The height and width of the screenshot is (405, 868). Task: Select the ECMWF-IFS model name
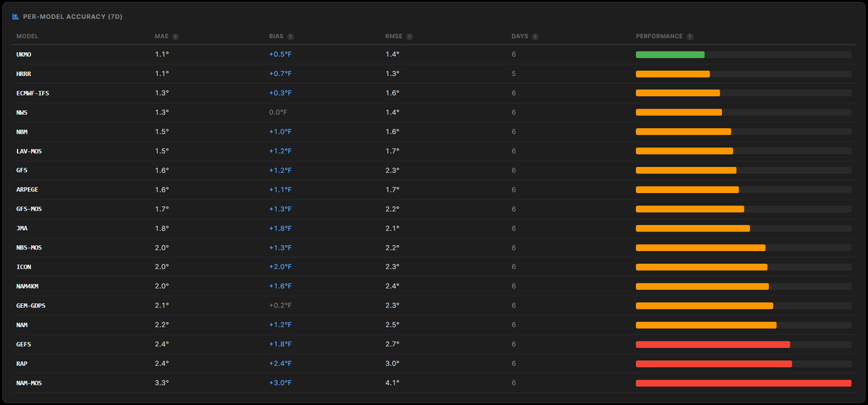[x=34, y=93]
